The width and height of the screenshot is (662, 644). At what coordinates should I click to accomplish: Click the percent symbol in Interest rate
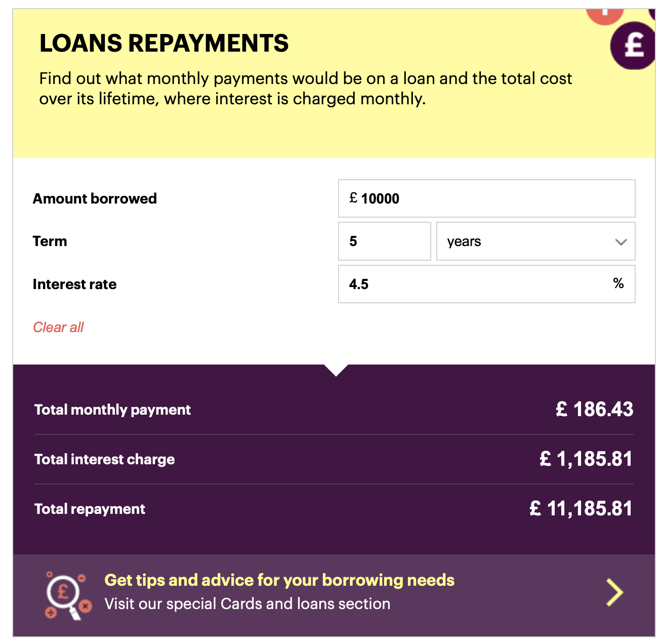pos(618,283)
